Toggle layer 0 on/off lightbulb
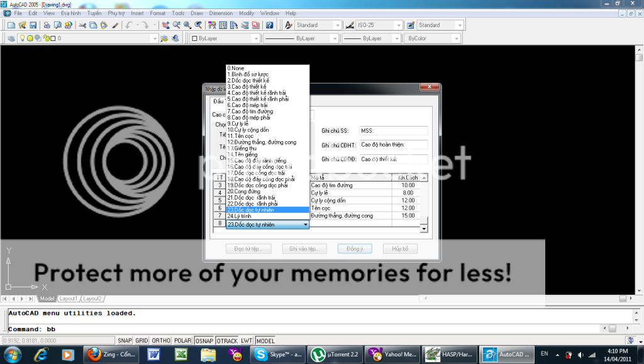This screenshot has height=364, width=644. 23,38
